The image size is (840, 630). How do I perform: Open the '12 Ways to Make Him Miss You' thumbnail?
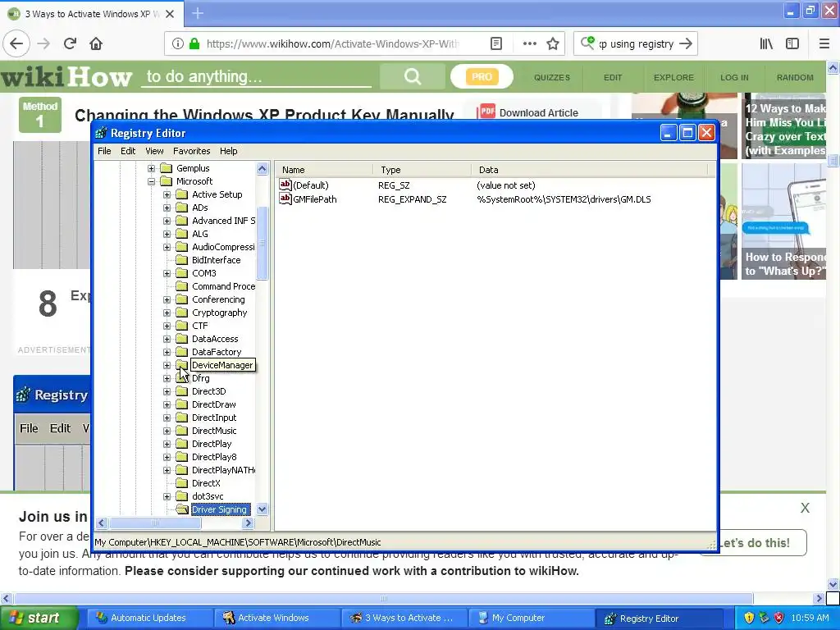tap(784, 126)
